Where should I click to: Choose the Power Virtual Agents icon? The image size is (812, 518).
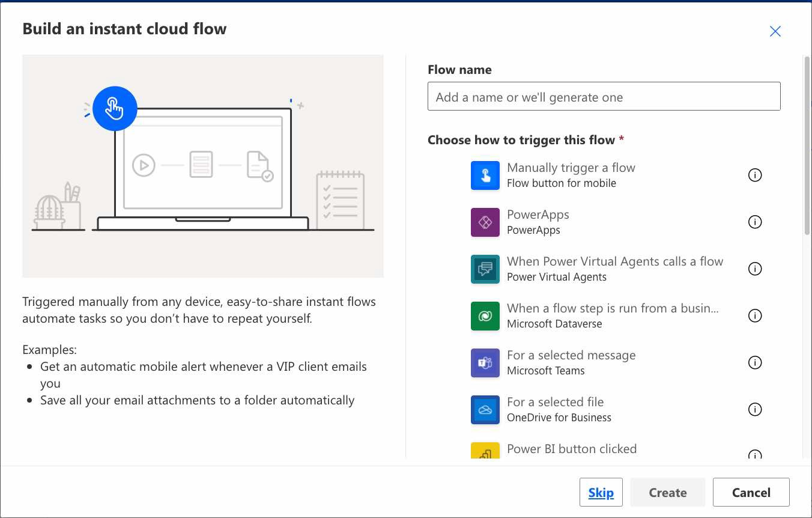485,269
